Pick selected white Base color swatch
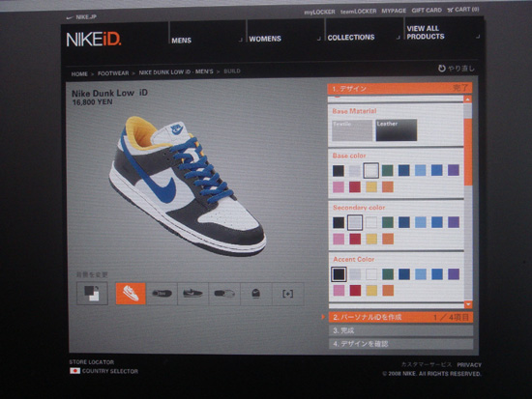The height and width of the screenshot is (399, 532). [370, 170]
